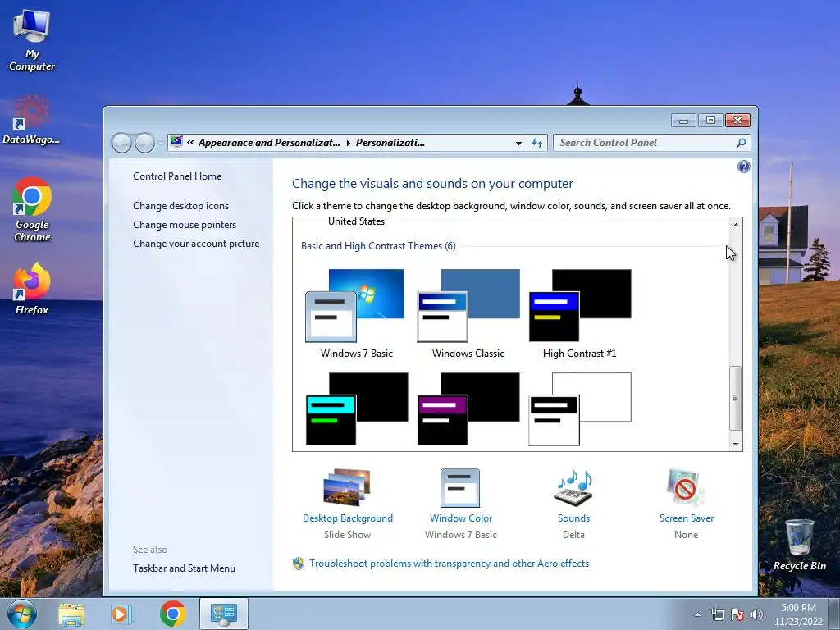This screenshot has height=630, width=840.
Task: Open Window Color icon
Action: tap(460, 487)
